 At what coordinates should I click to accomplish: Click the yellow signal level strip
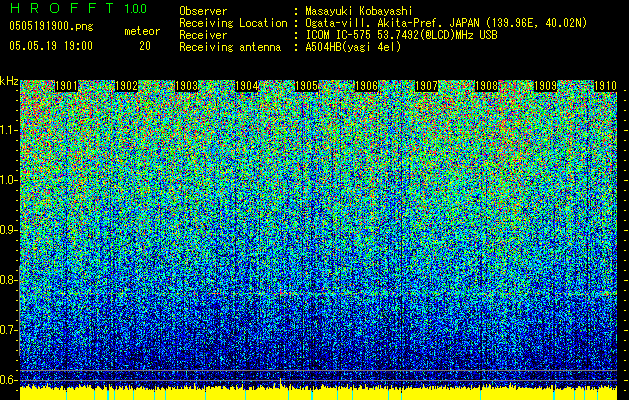(318, 394)
